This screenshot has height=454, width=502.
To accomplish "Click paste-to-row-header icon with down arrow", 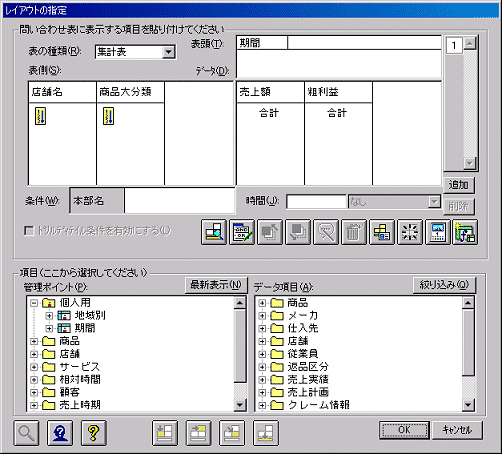I will pos(165,433).
